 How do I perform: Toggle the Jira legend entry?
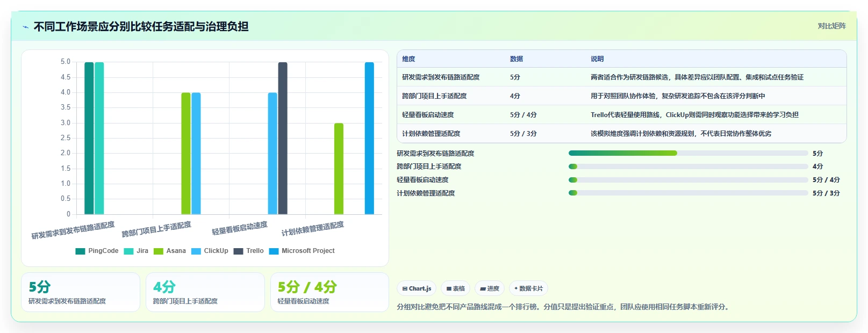pyautogui.click(x=136, y=251)
